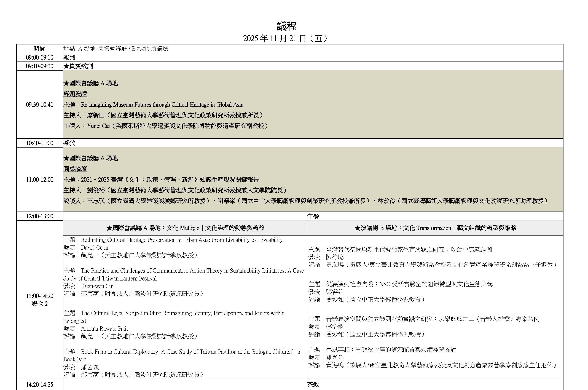This screenshot has width=588, height=390.
Task: Click the 10:40-11:00 茶敘 row
Action: pos(69,143)
